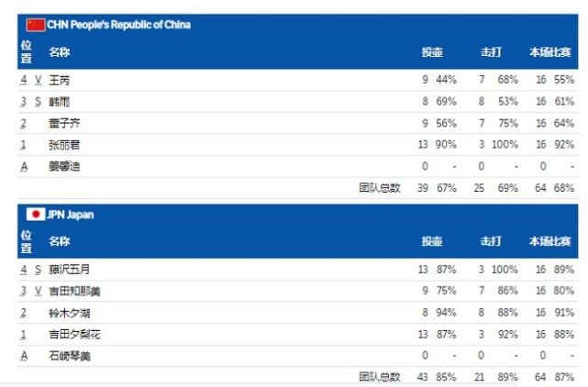Click the CHN People's Republic of China header

[x=119, y=25]
